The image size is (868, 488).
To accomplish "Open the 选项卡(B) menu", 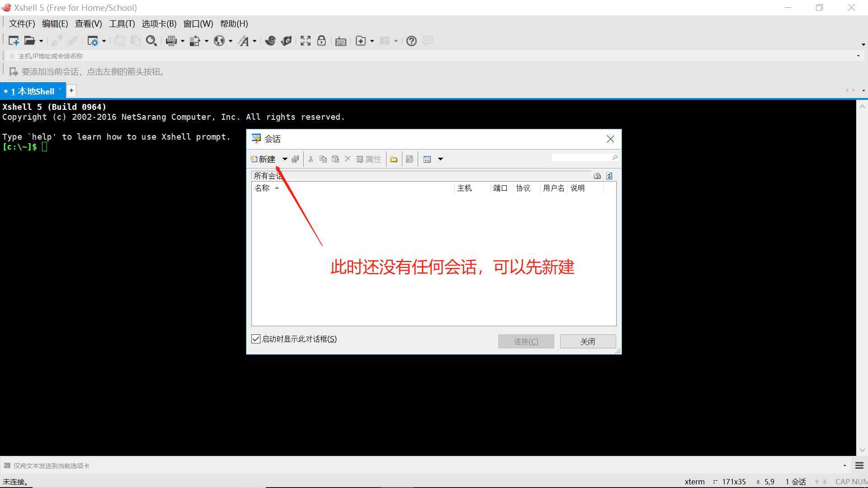I will 159,23.
